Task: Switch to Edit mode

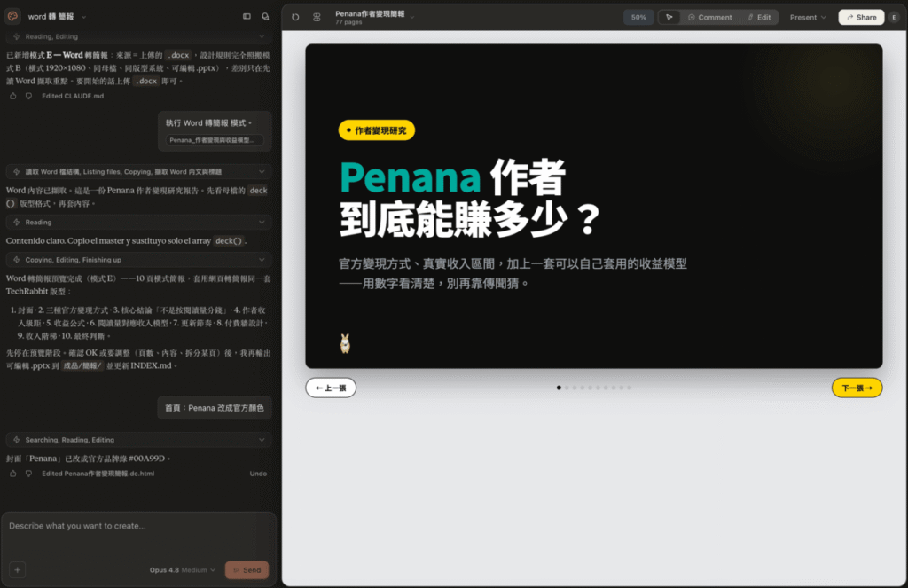Action: 759,18
